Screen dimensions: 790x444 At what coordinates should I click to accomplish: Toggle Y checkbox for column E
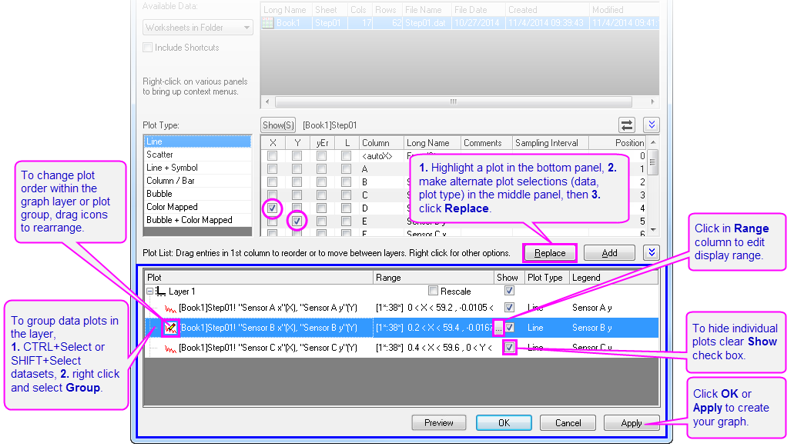pyautogui.click(x=297, y=221)
